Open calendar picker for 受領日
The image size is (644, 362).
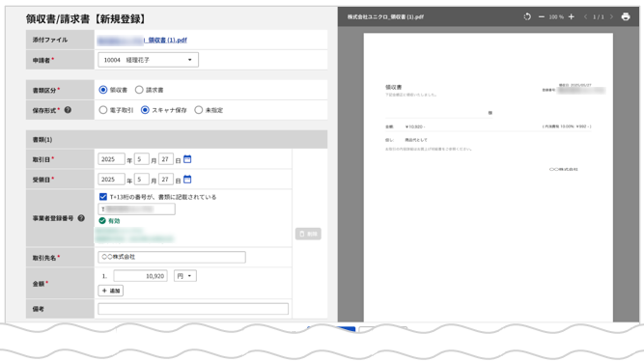click(x=187, y=180)
